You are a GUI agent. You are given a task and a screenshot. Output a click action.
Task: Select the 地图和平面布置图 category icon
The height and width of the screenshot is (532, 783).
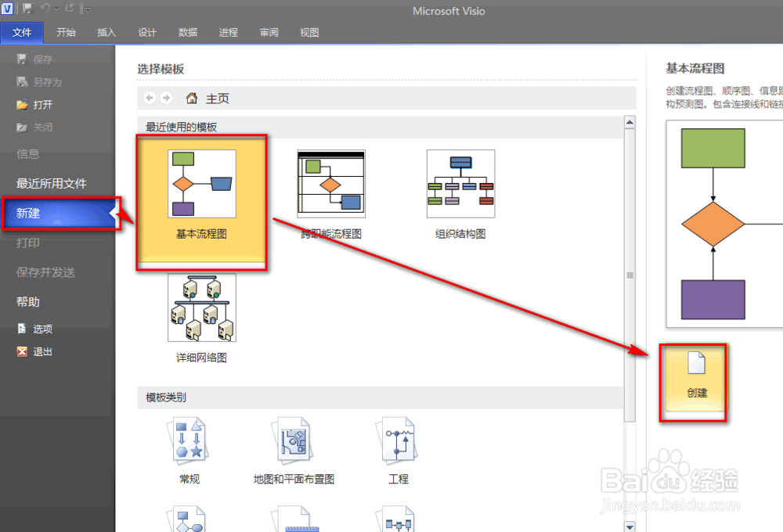point(293,440)
